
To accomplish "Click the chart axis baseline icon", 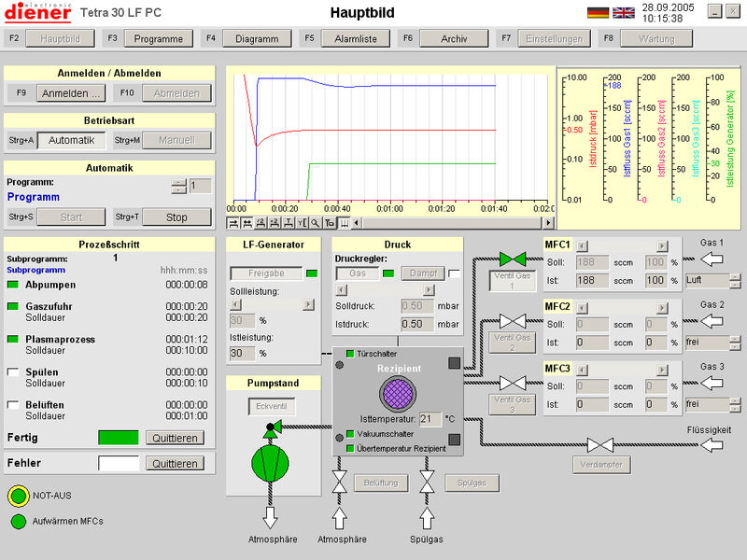I will pyautogui.click(x=289, y=223).
